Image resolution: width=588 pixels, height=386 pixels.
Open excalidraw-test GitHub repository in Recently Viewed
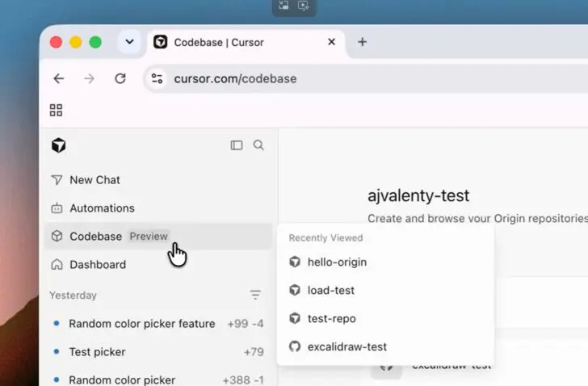[x=385, y=346]
